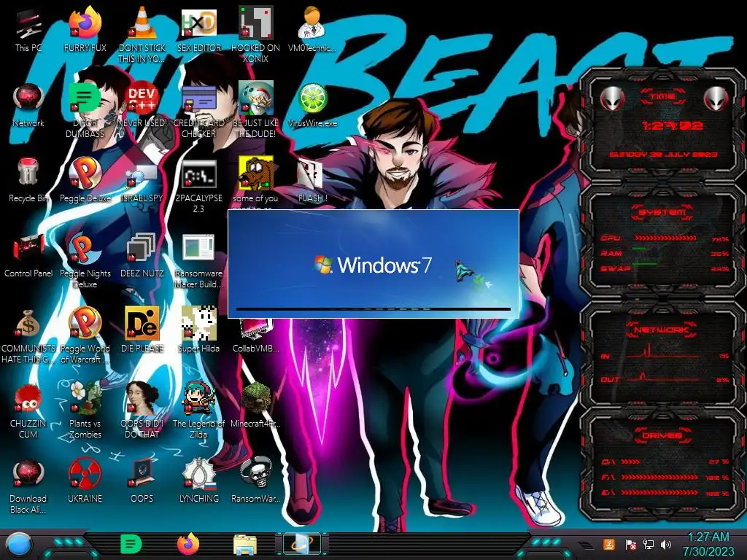747x560 pixels.
Task: Open the This PC desktop icon
Action: point(28,29)
